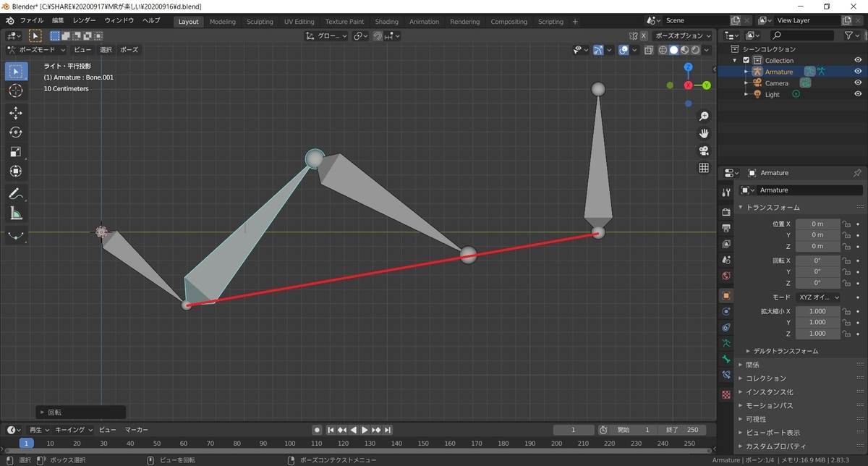Play the animation forward
Viewport: 868px width, 466px height.
[365, 430]
